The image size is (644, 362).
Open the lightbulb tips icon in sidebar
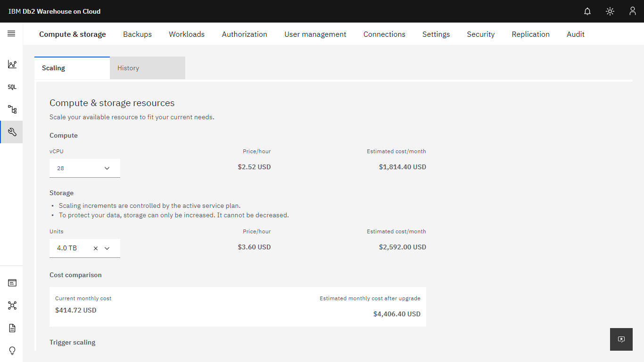pos(12,351)
